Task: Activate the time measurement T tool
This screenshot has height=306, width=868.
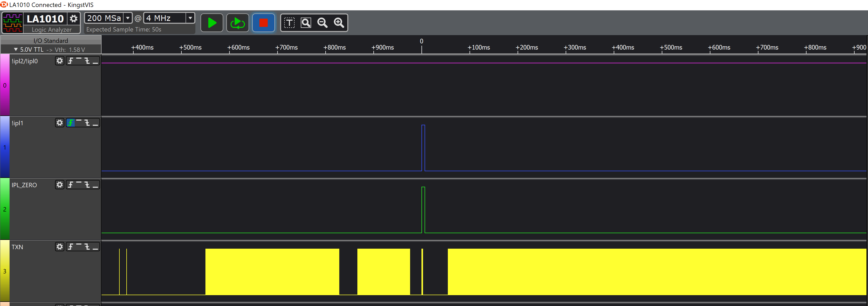Action: [289, 23]
